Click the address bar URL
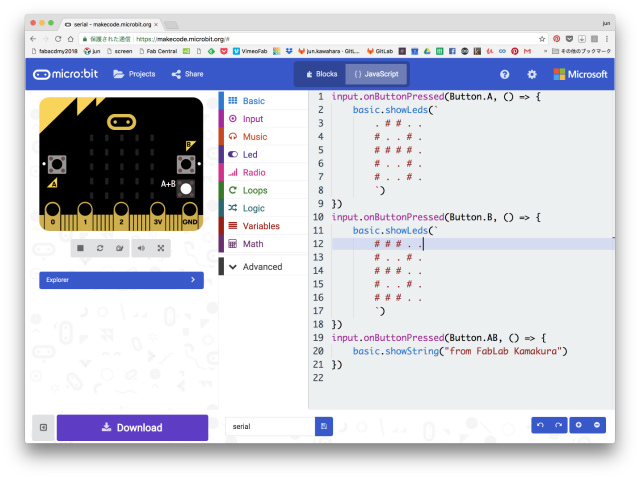640x479 pixels. tap(182, 39)
